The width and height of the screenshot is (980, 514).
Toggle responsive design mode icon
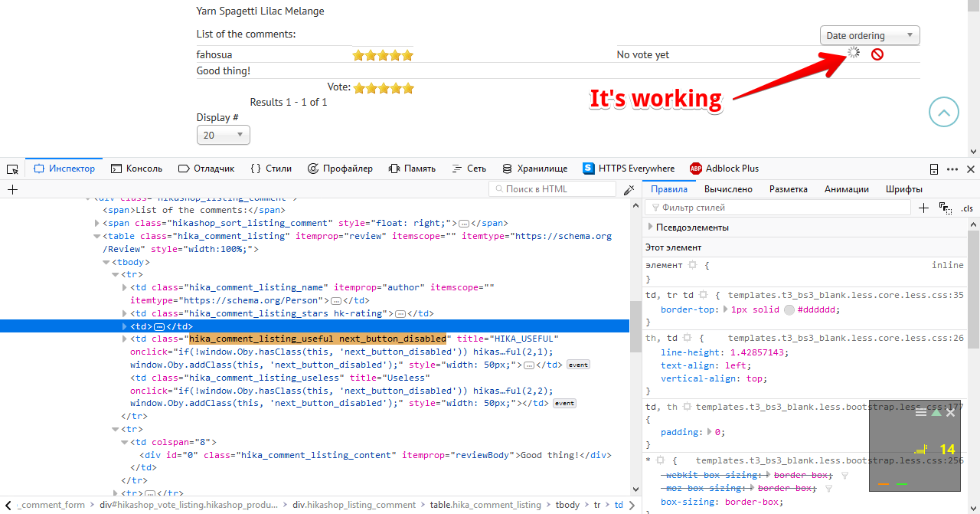coord(934,169)
